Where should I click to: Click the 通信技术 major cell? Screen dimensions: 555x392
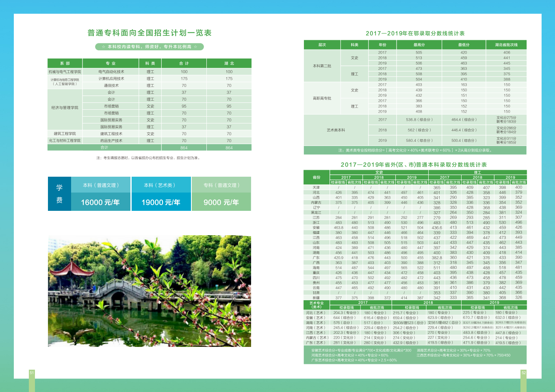(111, 86)
